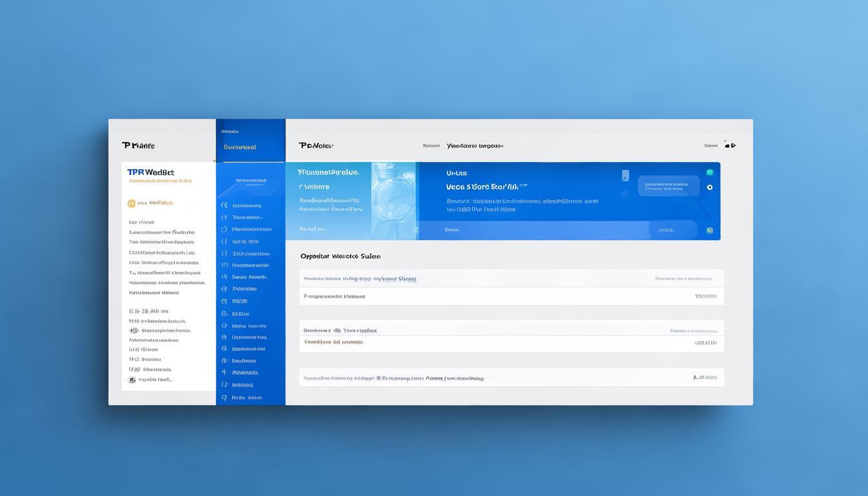This screenshot has height=496, width=868.
Task: Expand the second table group header row
Action: point(511,330)
